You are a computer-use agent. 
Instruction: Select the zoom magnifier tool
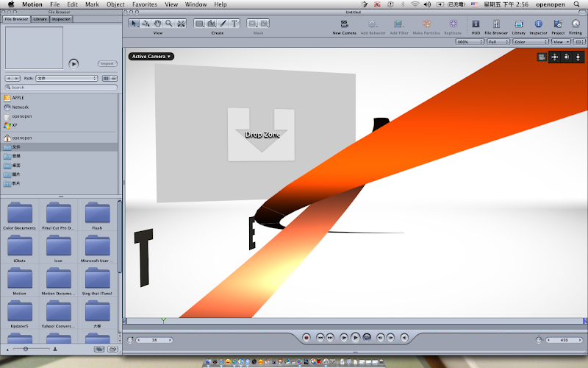click(x=169, y=24)
